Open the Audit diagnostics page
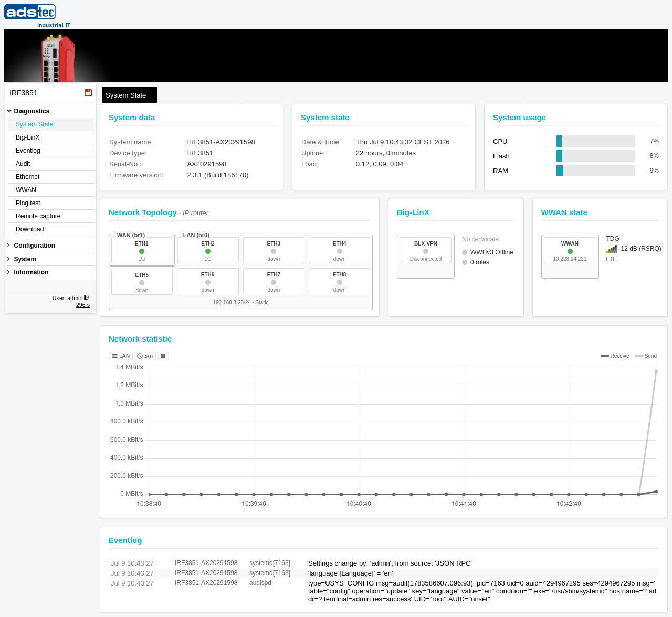Viewport: 672px width, 617px height. pyautogui.click(x=51, y=164)
